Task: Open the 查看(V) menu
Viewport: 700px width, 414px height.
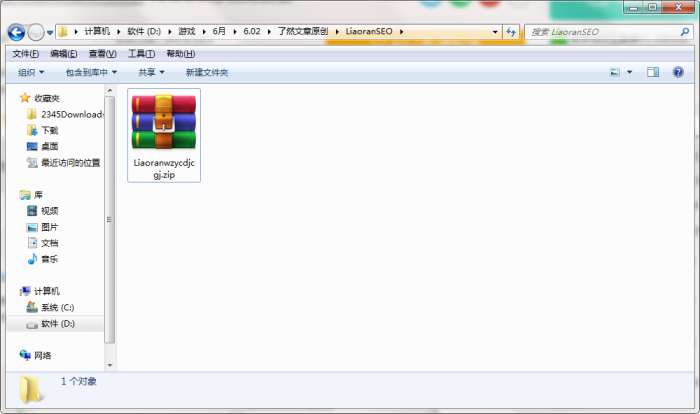Action: [x=103, y=54]
